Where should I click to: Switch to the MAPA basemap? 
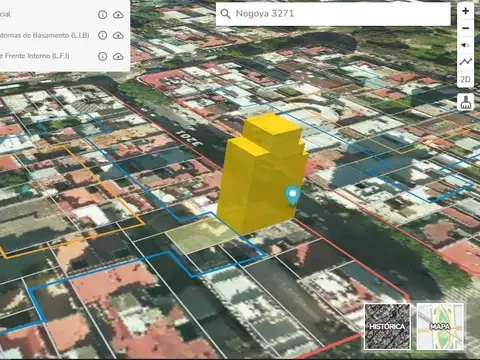pyautogui.click(x=440, y=326)
